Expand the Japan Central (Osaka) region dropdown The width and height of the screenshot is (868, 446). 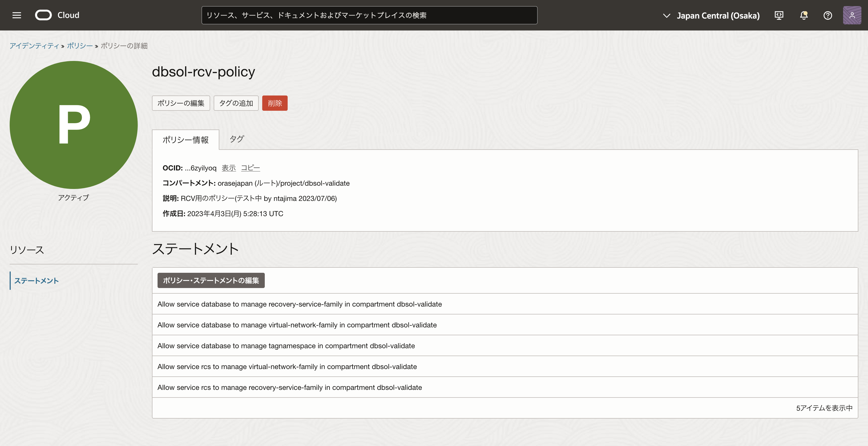click(x=711, y=15)
